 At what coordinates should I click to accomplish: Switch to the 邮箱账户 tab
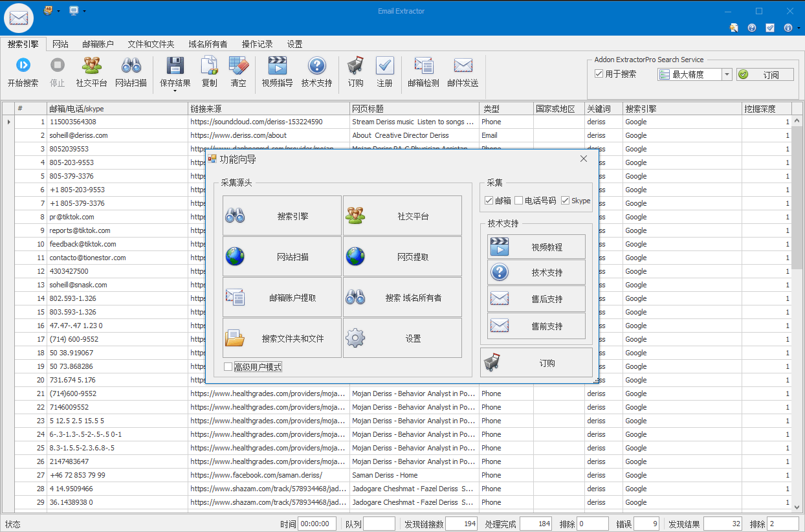pos(98,44)
